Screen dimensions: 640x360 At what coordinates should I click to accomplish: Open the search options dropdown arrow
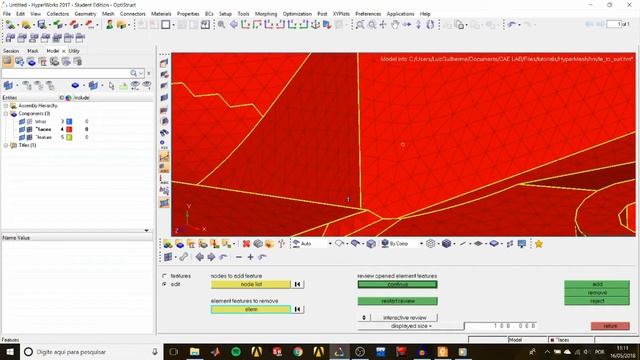(141, 73)
